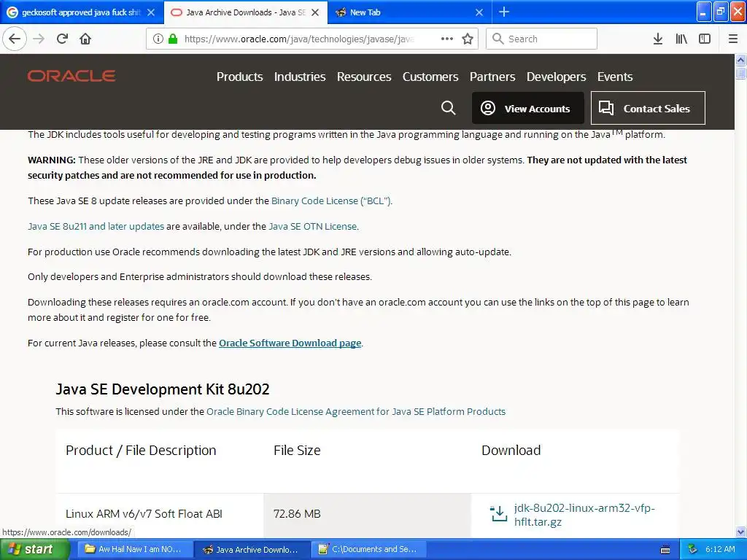Open the Binary Code License ("BCL") link
Viewport: 747px width, 560px height.
[x=331, y=201]
